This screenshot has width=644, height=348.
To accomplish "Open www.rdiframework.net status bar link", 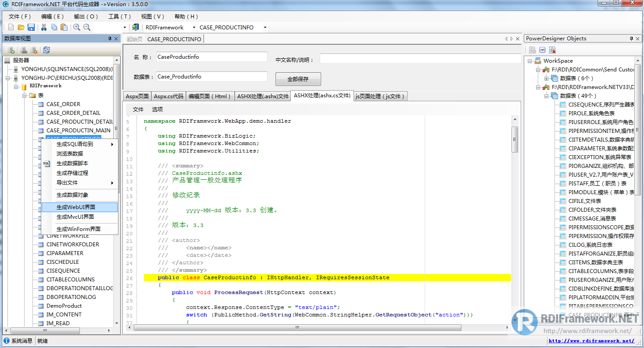I will point(591,341).
